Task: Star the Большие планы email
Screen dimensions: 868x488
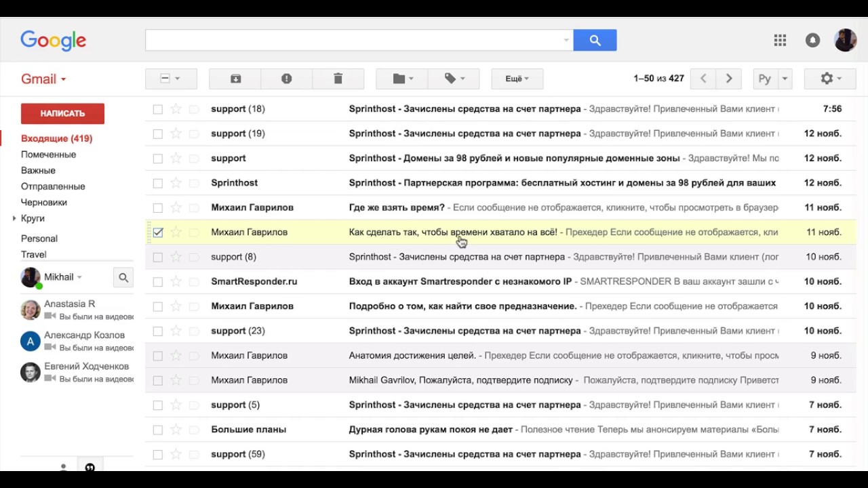Action: [176, 430]
